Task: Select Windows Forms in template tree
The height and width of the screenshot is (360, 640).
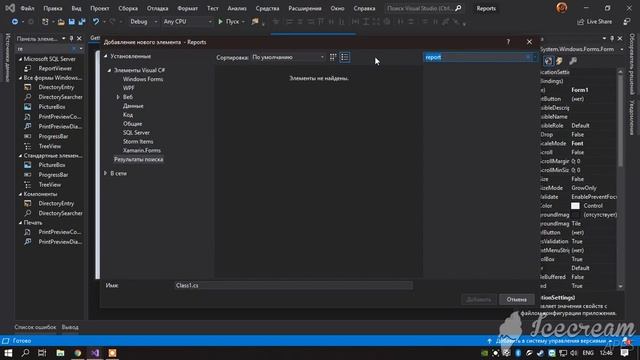Action: point(143,79)
